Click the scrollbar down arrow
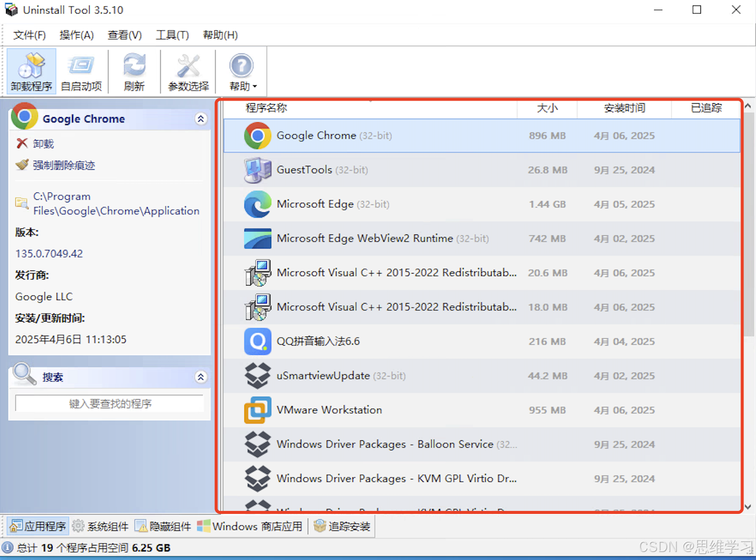This screenshot has height=560, width=756. [x=748, y=507]
